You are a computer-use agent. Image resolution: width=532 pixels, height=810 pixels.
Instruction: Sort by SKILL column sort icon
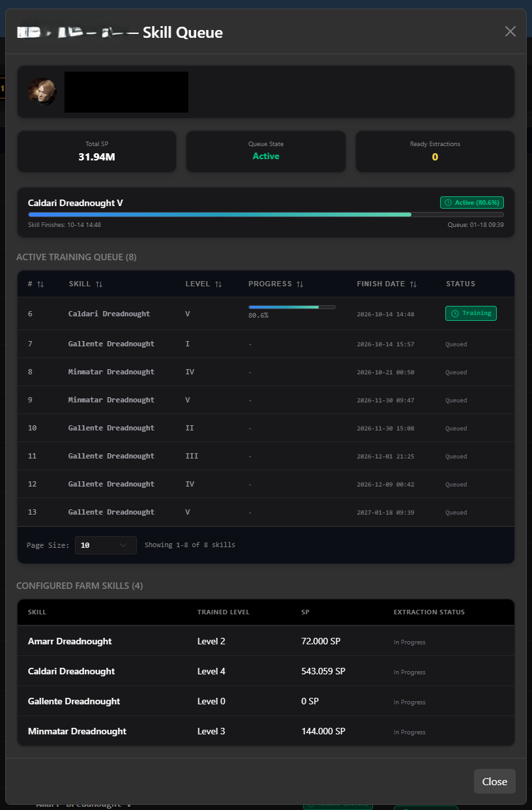[x=99, y=284]
